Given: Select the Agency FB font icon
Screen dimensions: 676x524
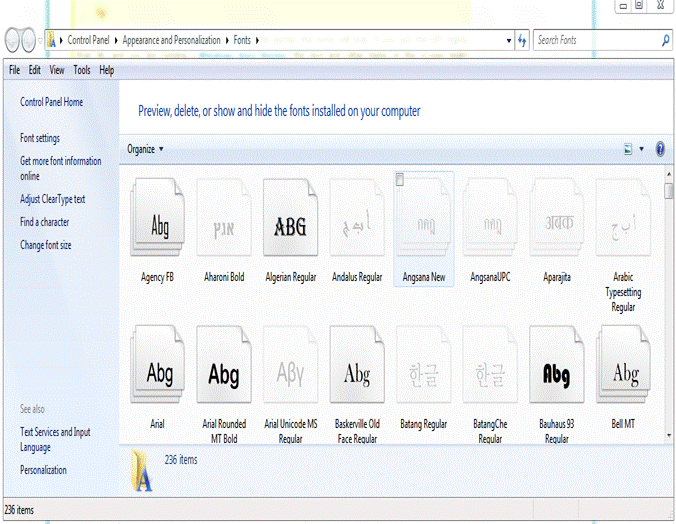Looking at the screenshot, I should click(158, 217).
